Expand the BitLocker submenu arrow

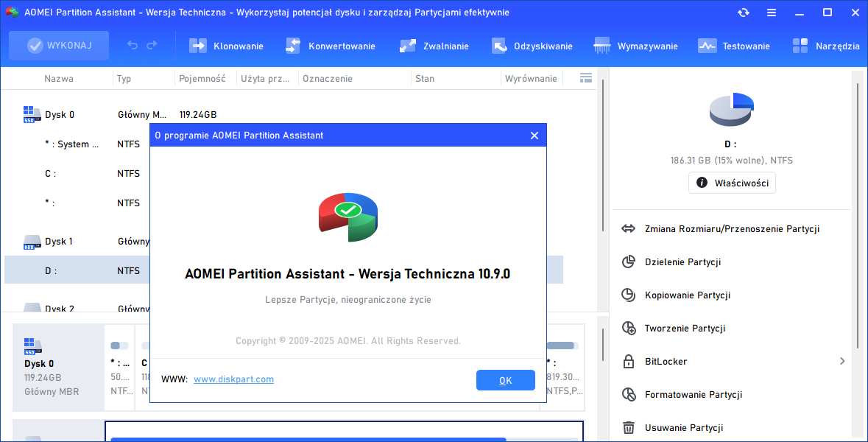click(x=842, y=361)
